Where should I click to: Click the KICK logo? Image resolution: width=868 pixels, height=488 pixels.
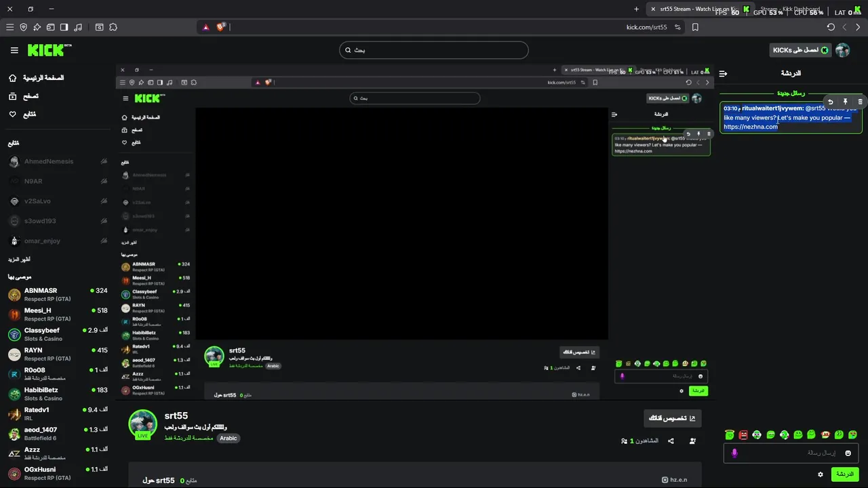pos(49,50)
